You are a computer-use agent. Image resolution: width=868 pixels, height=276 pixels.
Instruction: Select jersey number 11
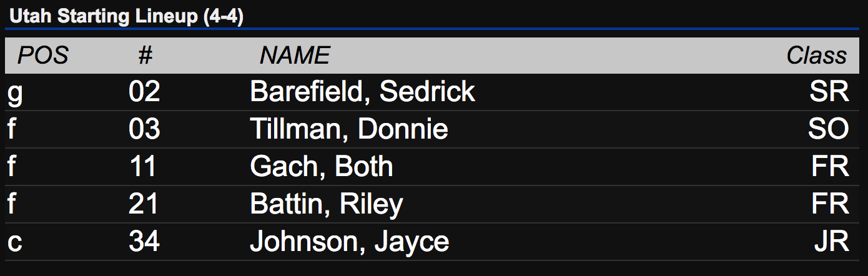(143, 167)
